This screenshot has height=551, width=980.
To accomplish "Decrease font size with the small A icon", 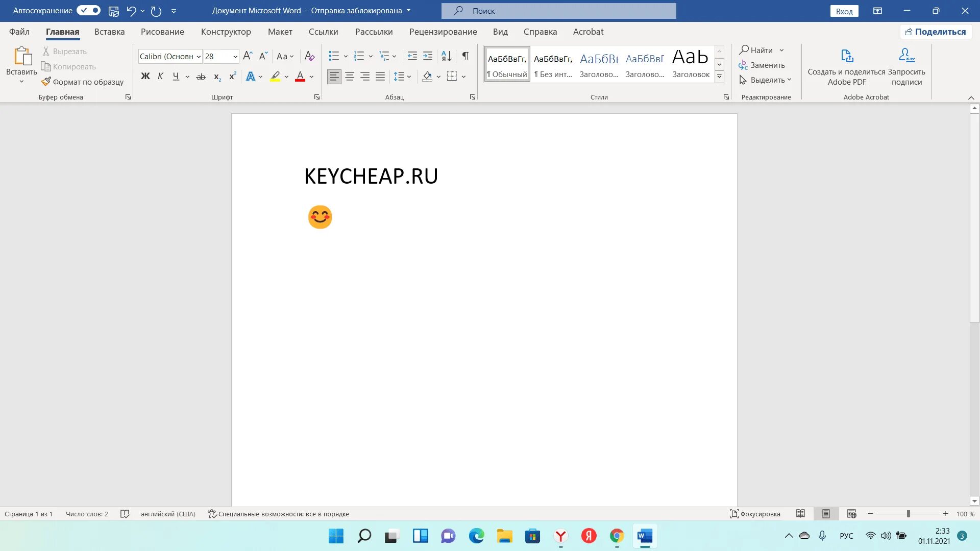I will click(263, 56).
